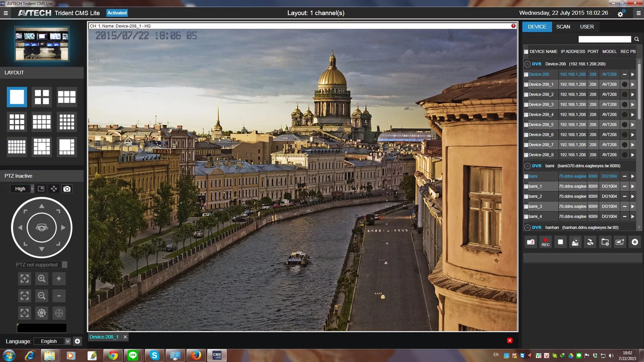Select the 9-channel grid layout
The width and height of the screenshot is (644, 362).
coord(17,122)
